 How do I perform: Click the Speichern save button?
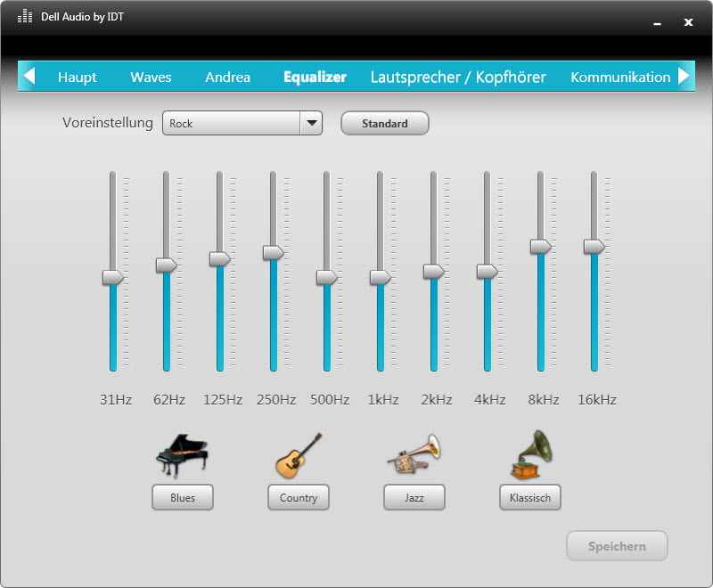(x=617, y=546)
